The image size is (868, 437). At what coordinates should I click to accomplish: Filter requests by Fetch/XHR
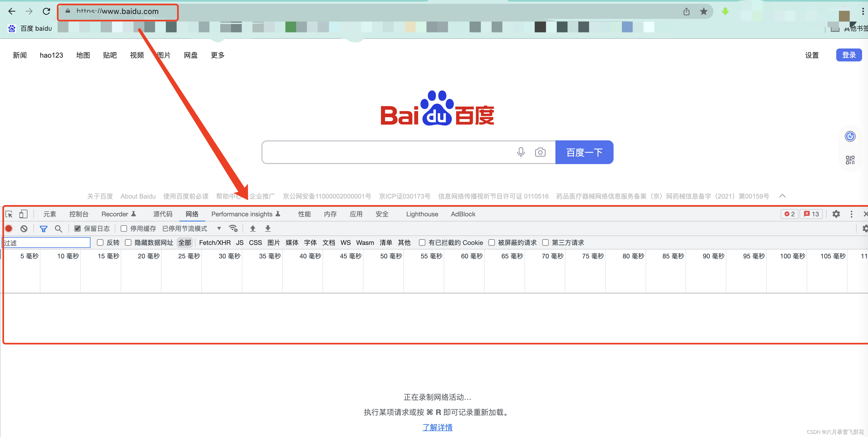(x=215, y=242)
